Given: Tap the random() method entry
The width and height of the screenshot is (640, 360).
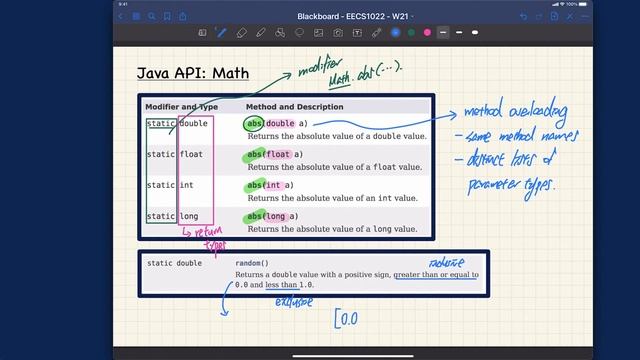Looking at the screenshot, I should click(252, 263).
